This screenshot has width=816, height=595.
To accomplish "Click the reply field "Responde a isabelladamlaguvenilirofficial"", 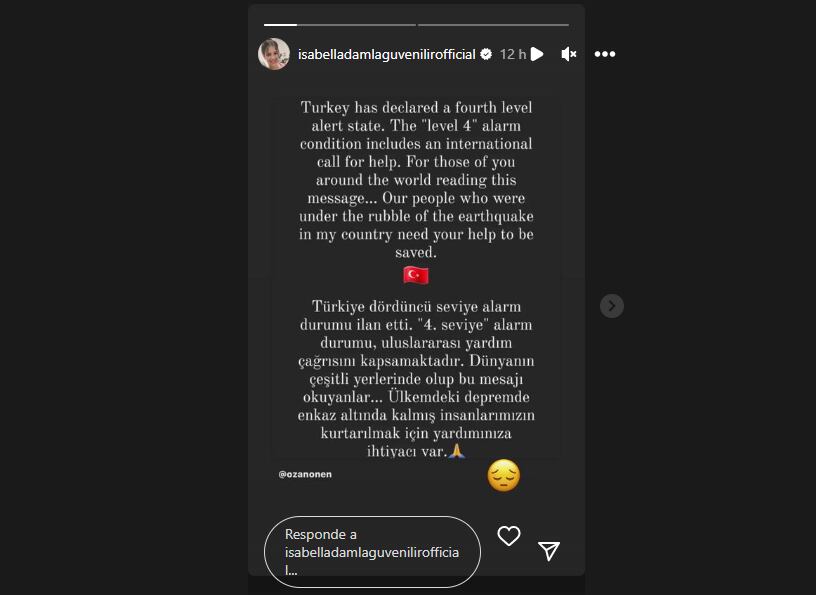I will tap(372, 552).
